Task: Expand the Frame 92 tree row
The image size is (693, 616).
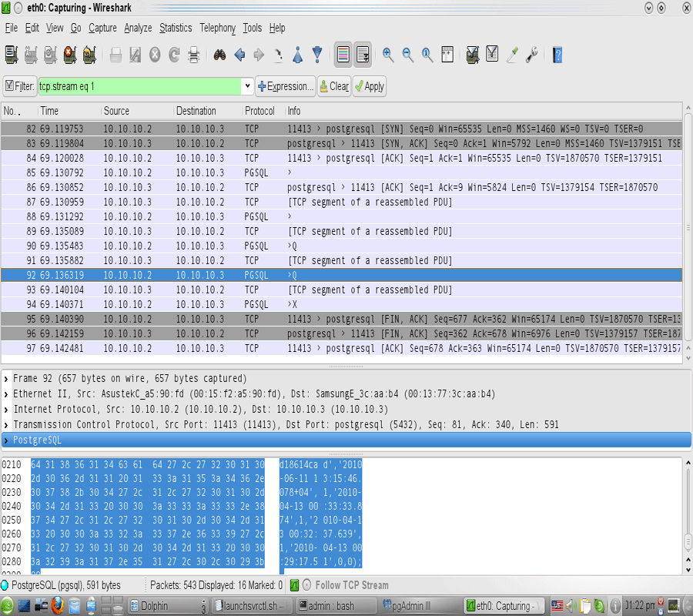Action: 6,379
